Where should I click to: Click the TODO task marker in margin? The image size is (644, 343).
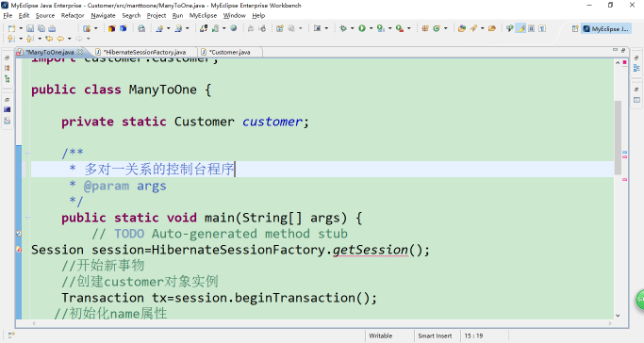[19, 233]
